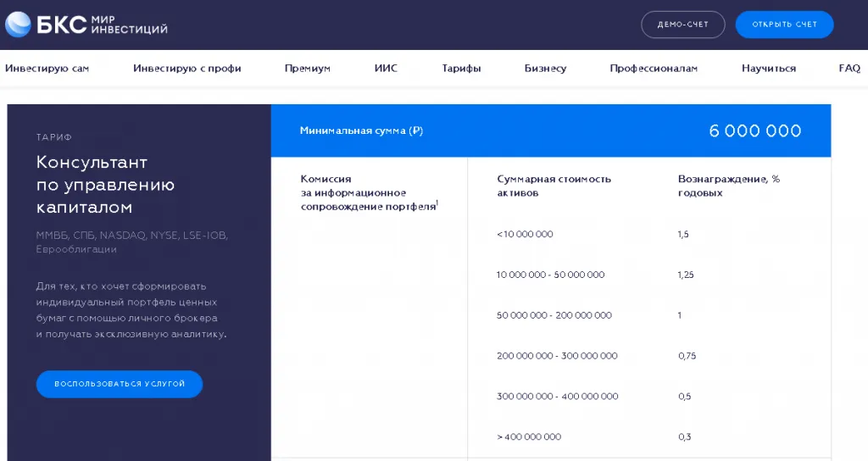Click the > 400 000 000 asset tier
The height and width of the screenshot is (461, 868).
529,437
